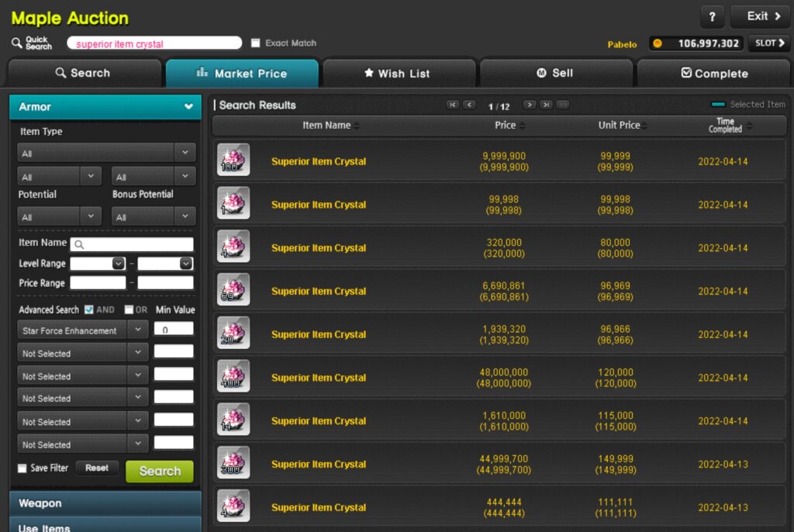
Task: Click the Quick Search magnifier icon
Action: click(17, 43)
